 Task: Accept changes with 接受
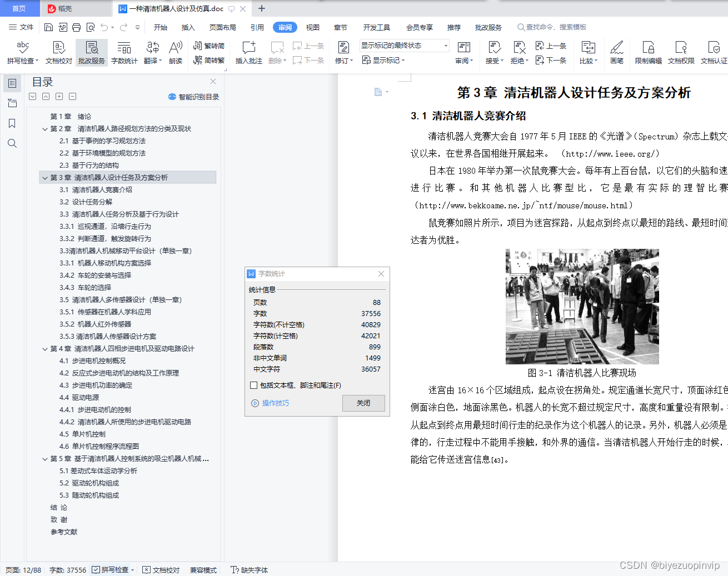pyautogui.click(x=494, y=53)
